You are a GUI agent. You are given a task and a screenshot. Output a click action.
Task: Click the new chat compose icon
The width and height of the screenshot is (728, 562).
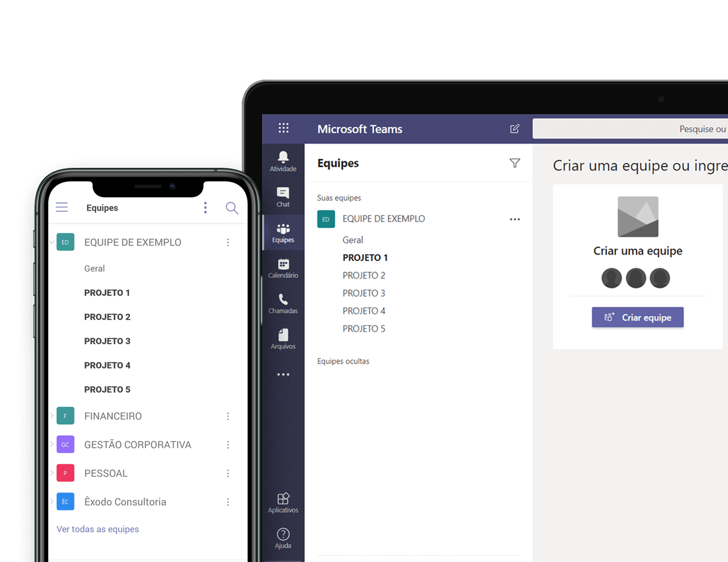pos(514,128)
